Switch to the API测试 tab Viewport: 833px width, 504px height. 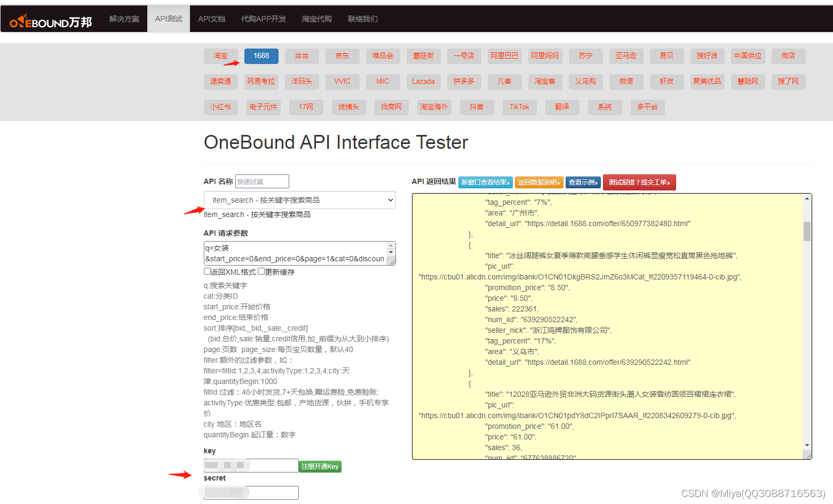169,19
